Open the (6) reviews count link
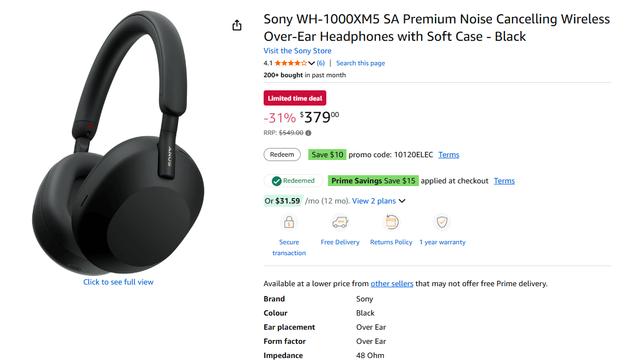This screenshot has width=621, height=364. (321, 63)
